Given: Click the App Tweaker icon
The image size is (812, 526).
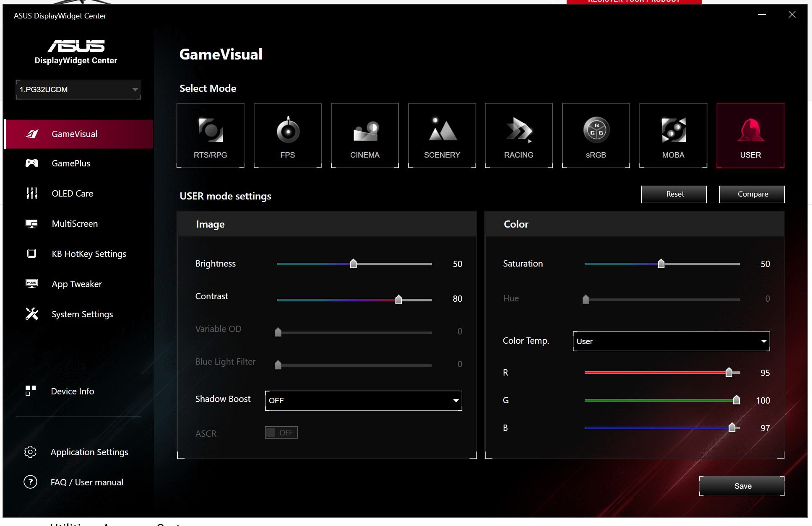Looking at the screenshot, I should click(x=32, y=284).
